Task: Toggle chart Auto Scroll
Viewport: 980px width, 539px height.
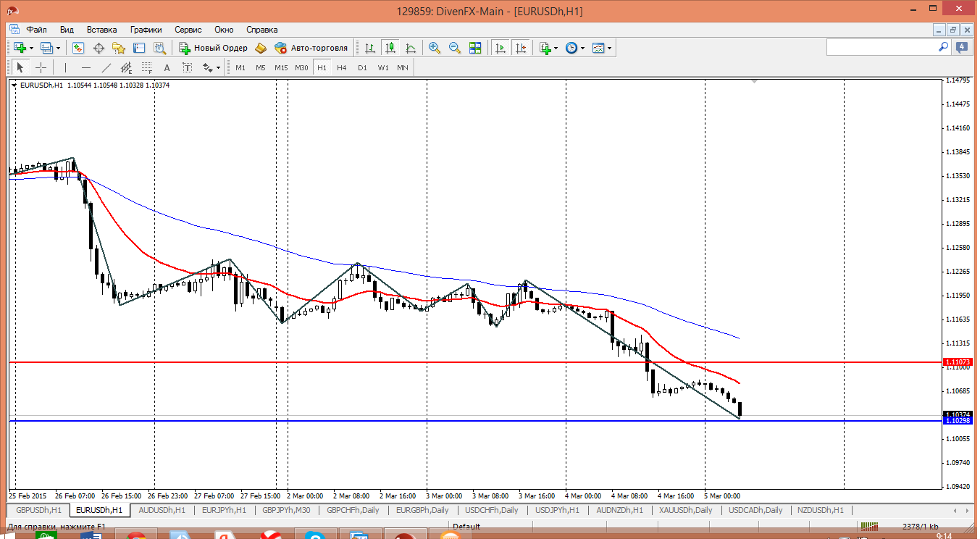Action: point(501,48)
